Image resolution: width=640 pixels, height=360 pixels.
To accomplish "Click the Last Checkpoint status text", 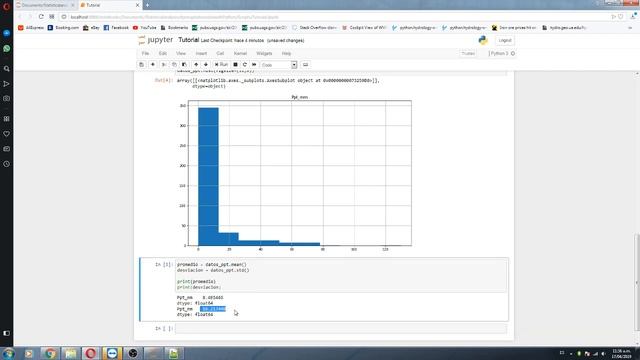I will (x=232, y=40).
